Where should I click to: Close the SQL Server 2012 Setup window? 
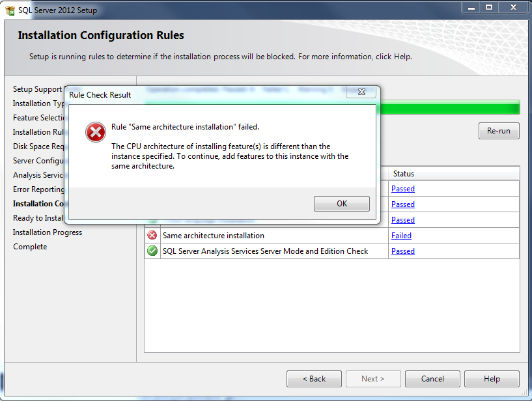click(x=513, y=7)
